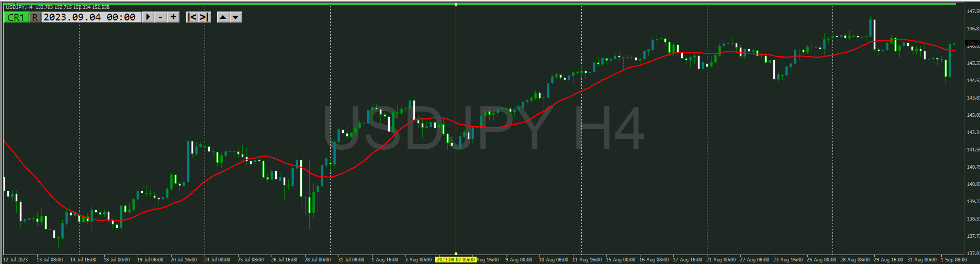Click the USDJPY,H4 symbol label

coord(19,7)
